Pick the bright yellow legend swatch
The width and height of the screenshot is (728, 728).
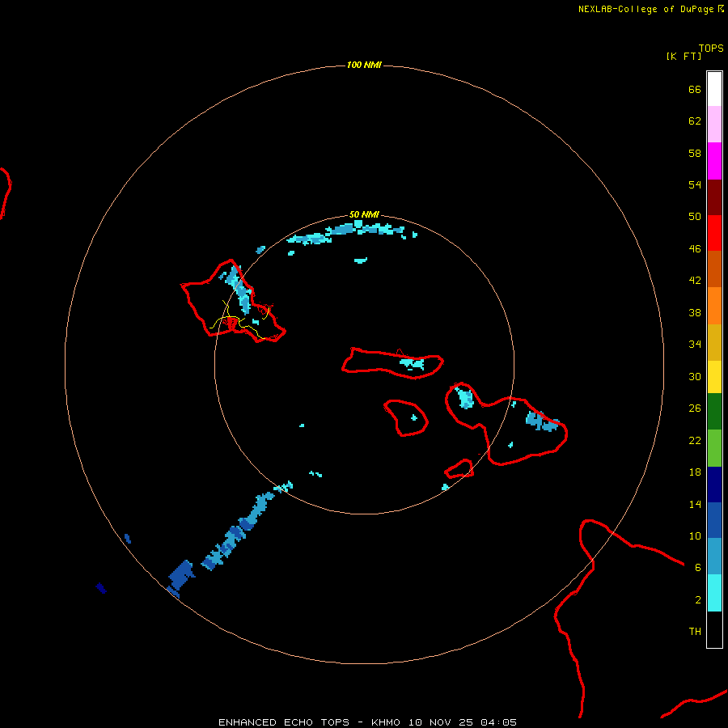pos(714,377)
